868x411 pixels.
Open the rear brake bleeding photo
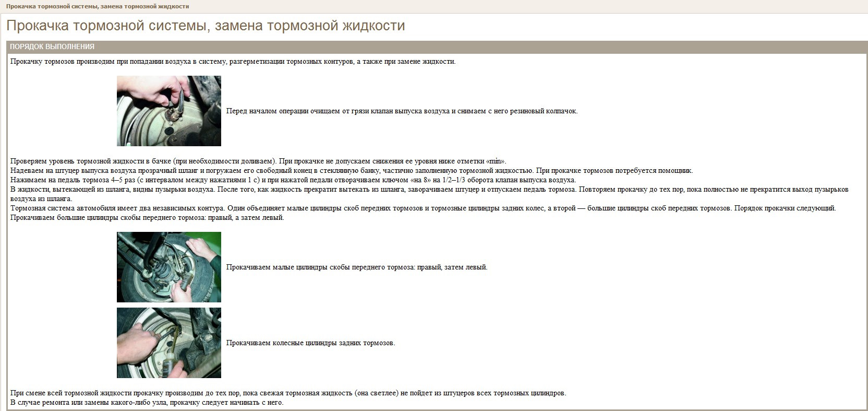tap(168, 343)
